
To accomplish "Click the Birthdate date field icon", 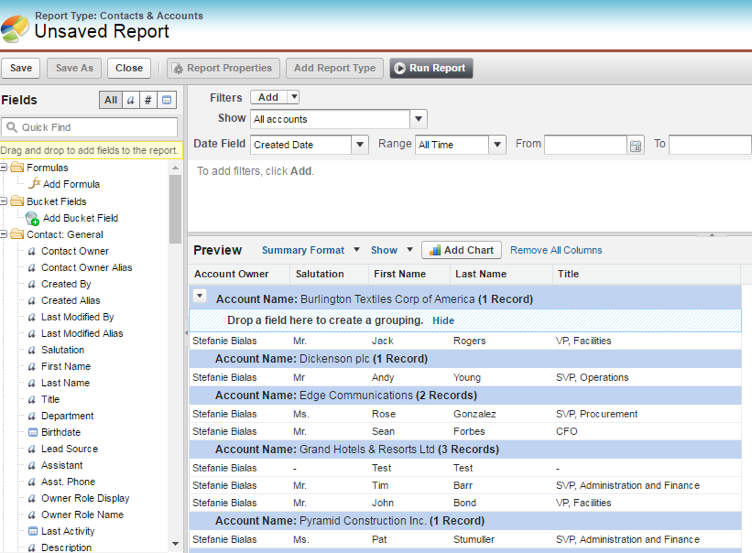I will click(32, 433).
